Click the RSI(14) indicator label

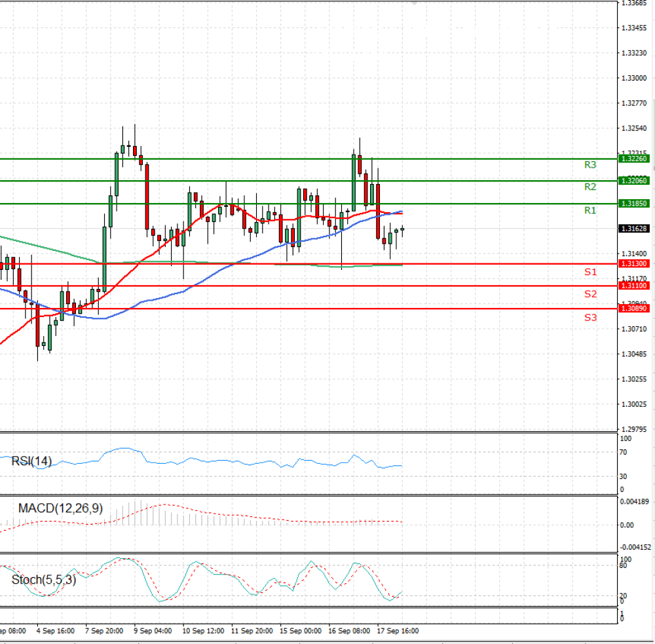[31, 461]
